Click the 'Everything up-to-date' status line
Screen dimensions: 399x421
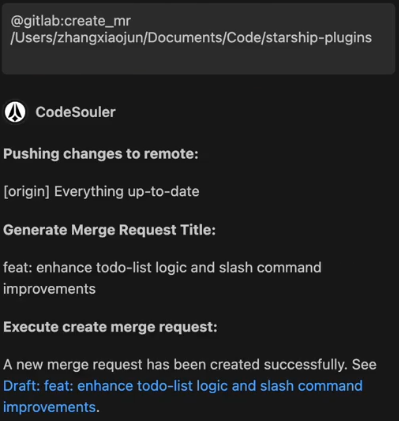point(127,192)
